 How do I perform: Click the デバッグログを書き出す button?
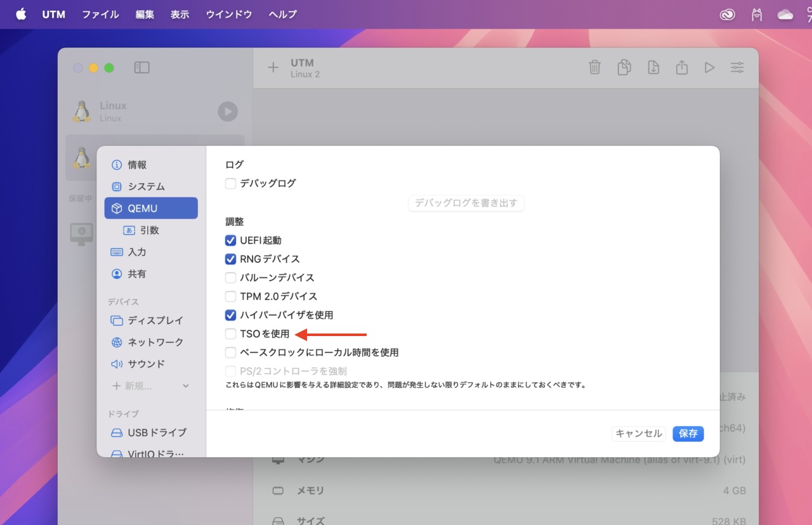click(x=466, y=203)
